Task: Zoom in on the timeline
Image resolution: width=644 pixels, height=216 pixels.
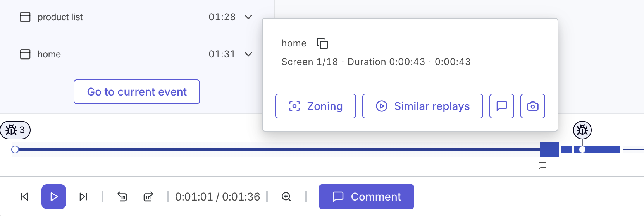Action: (286, 197)
